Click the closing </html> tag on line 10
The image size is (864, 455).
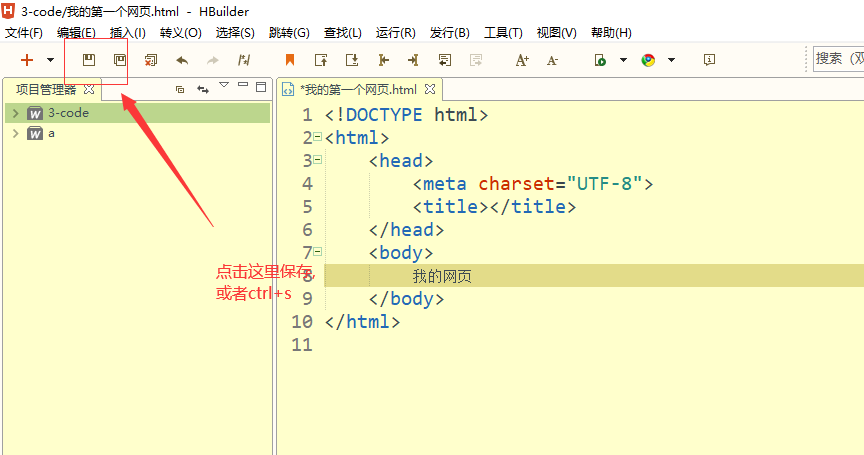click(363, 321)
